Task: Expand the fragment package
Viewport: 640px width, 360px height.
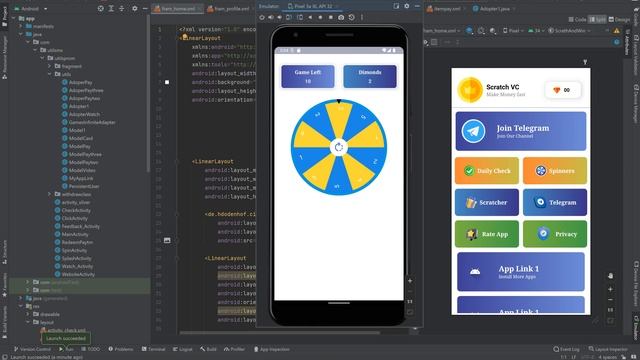Action: (49, 66)
